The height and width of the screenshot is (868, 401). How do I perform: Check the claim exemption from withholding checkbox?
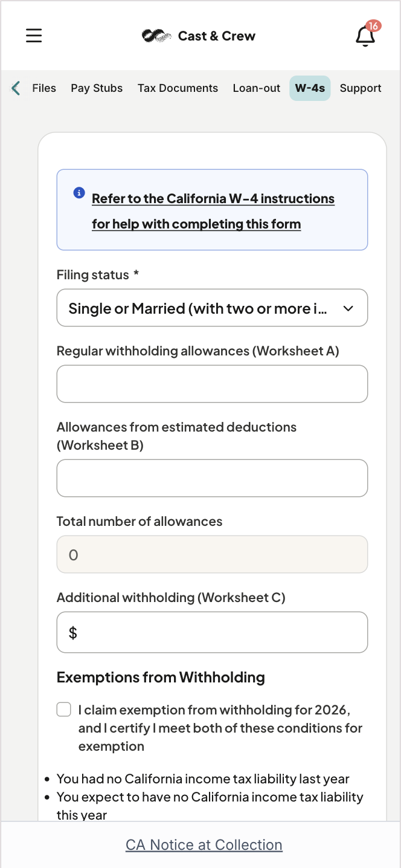tap(64, 710)
